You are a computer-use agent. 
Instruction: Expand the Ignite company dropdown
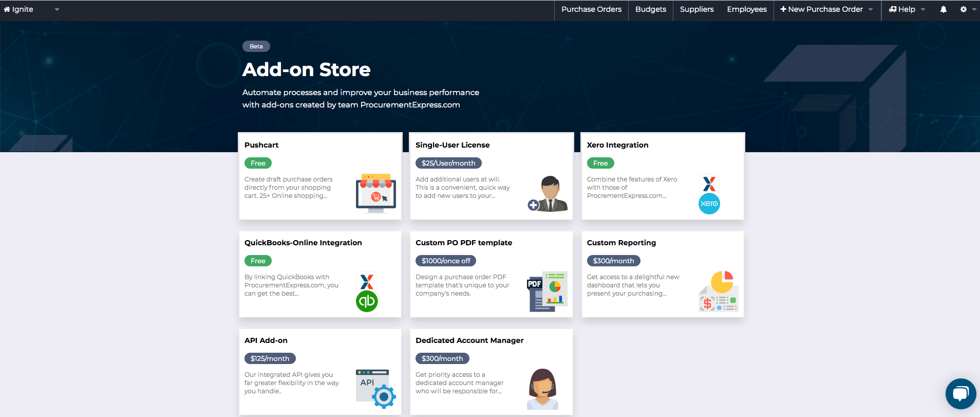56,9
